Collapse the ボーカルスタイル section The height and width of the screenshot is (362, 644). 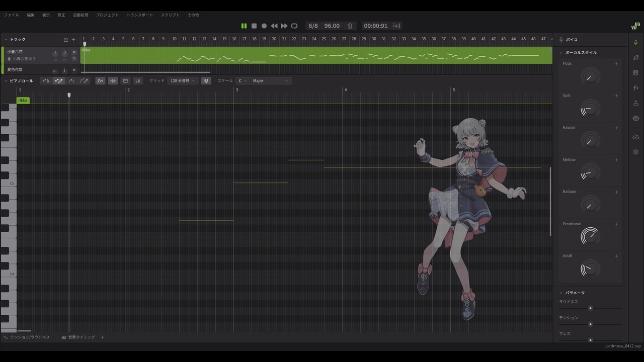561,53
